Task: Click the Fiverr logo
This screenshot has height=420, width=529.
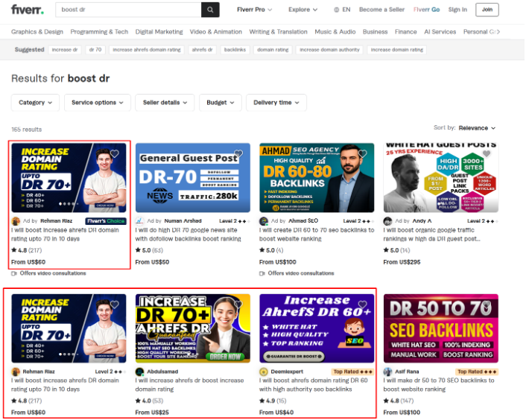Action: (27, 10)
